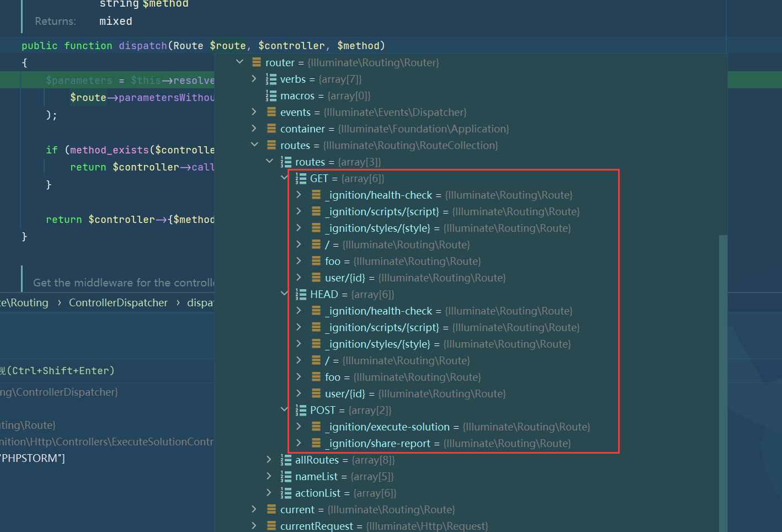The height and width of the screenshot is (532, 782).
Task: Click 'Get the middleware for the controll' comment
Action: [124, 283]
